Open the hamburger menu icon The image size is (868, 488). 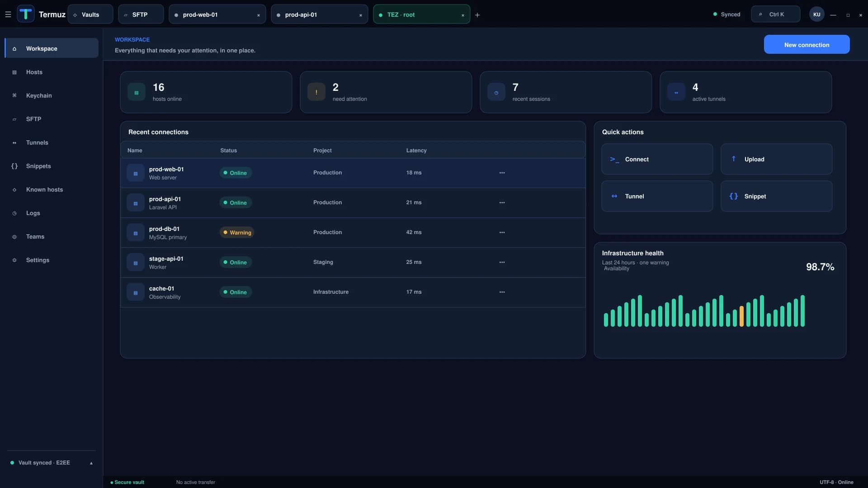(8, 14)
